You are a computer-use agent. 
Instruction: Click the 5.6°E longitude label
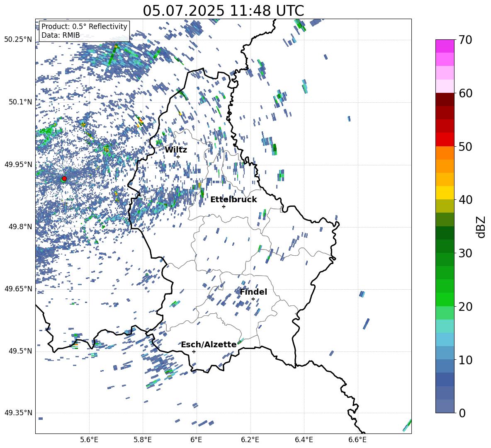pos(89,440)
